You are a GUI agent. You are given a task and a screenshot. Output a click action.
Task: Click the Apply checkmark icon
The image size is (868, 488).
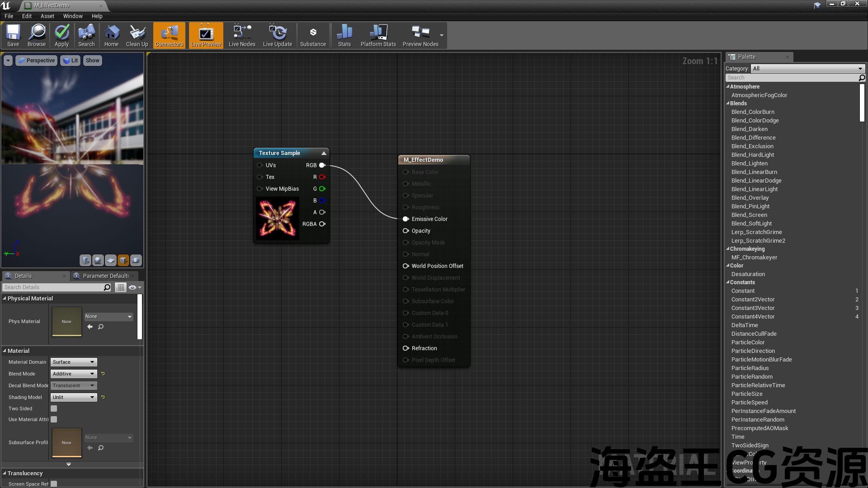pos(61,35)
